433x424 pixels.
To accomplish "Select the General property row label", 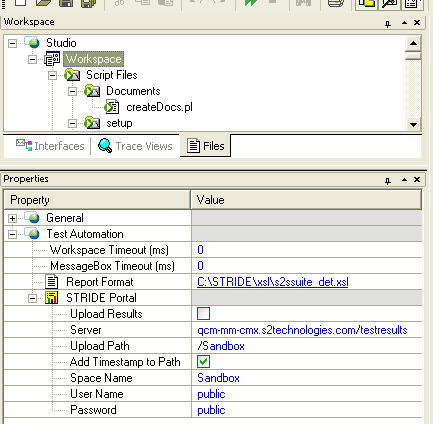I will pos(65,218).
